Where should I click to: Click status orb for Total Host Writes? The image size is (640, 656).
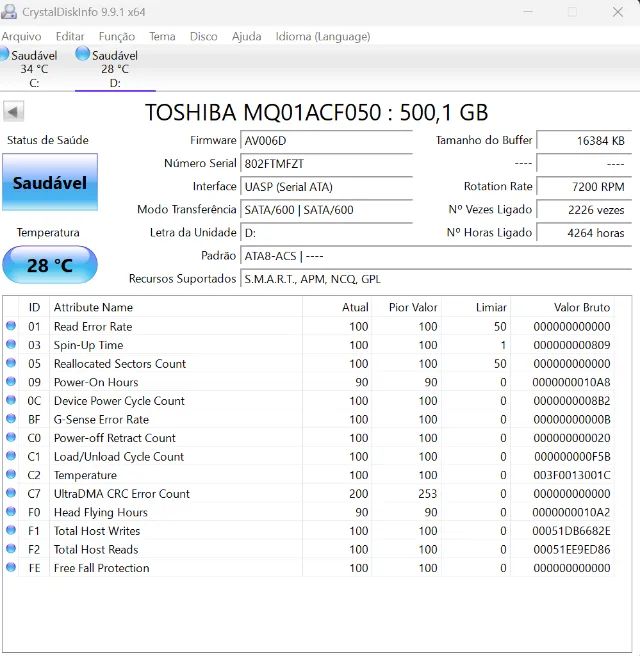pos(11,530)
